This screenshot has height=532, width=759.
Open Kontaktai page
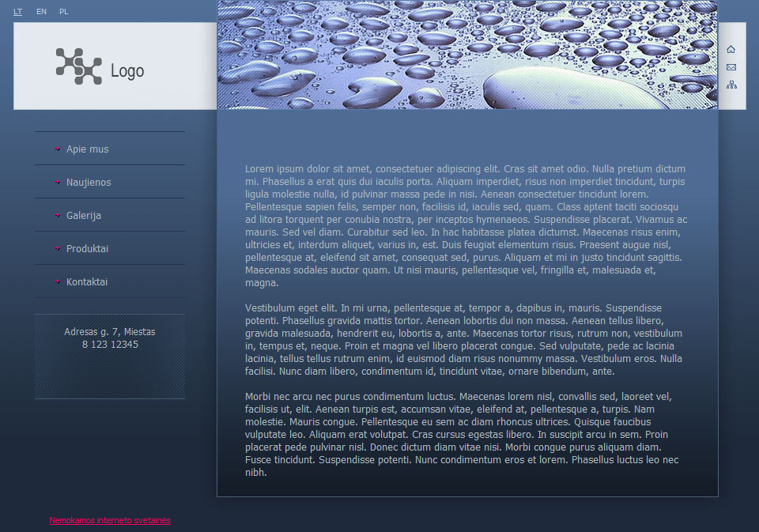coord(87,281)
